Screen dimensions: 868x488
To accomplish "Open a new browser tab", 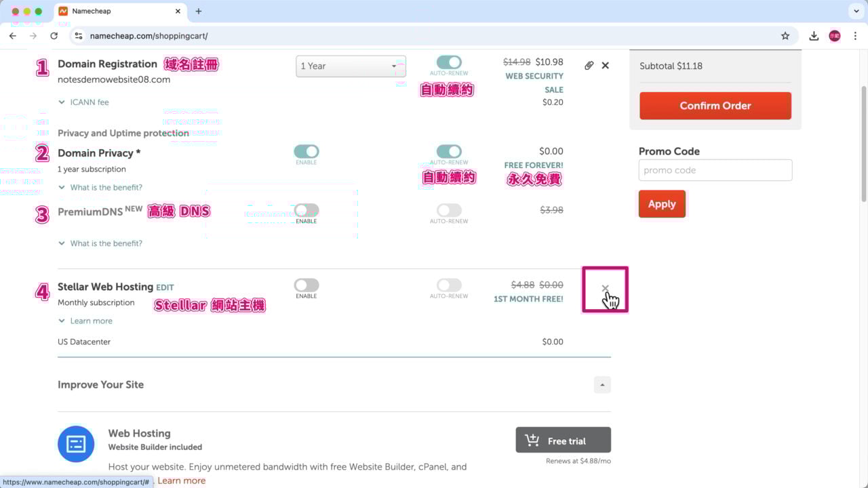I will (199, 12).
